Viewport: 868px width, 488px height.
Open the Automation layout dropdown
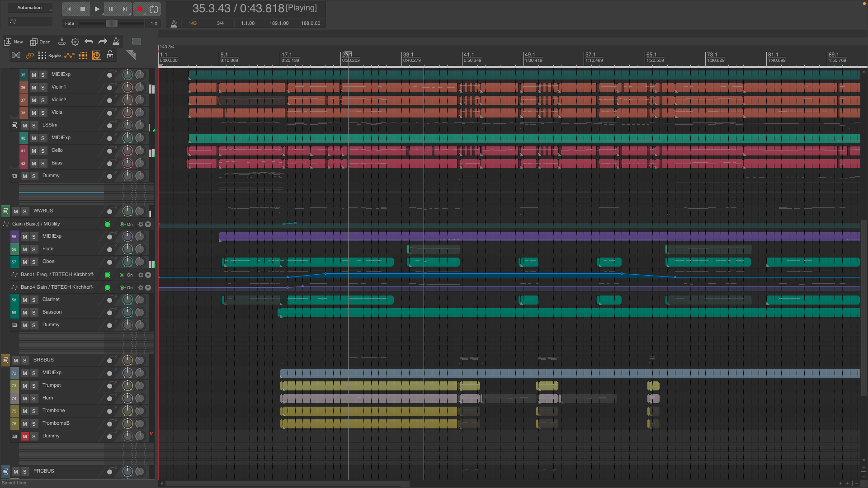pyautogui.click(x=30, y=8)
